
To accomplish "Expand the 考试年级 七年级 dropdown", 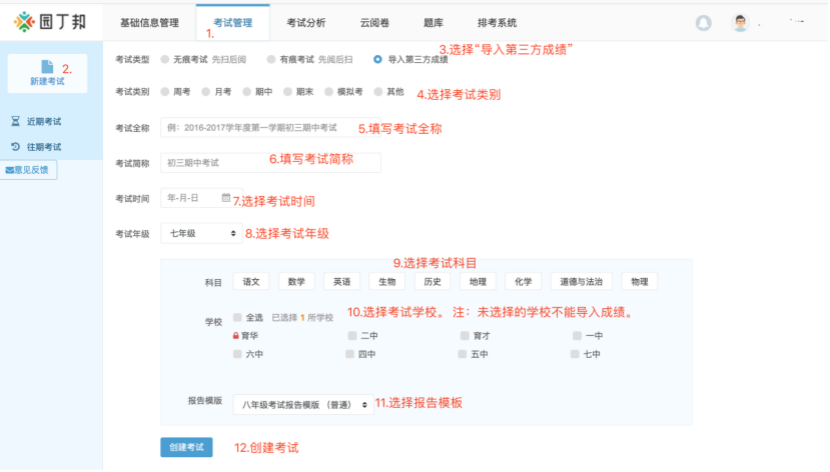I will pyautogui.click(x=201, y=233).
